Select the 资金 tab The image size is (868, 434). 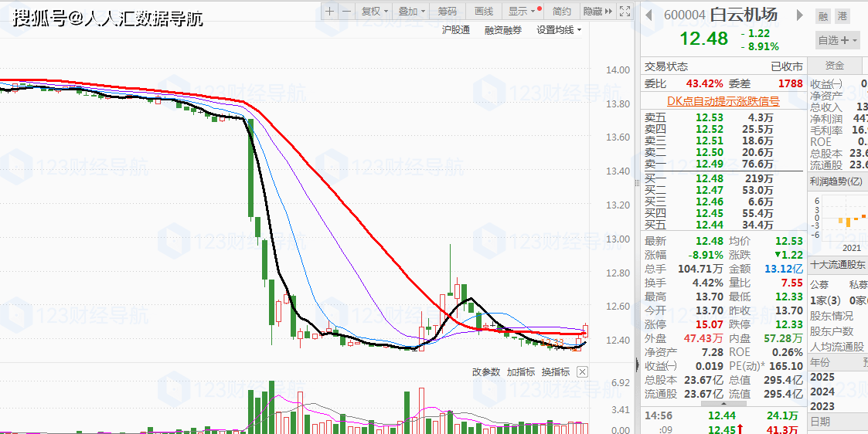coord(835,66)
